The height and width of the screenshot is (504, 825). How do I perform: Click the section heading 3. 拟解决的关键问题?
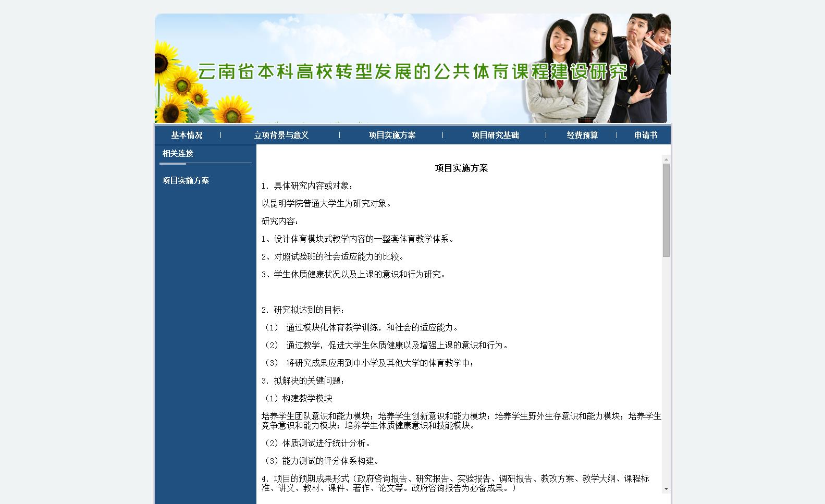(303, 381)
